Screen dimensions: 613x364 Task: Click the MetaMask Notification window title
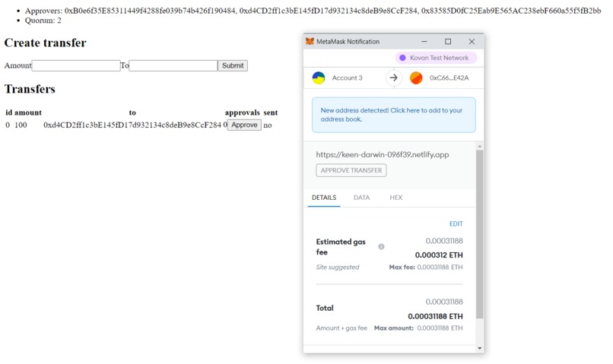[x=348, y=41]
